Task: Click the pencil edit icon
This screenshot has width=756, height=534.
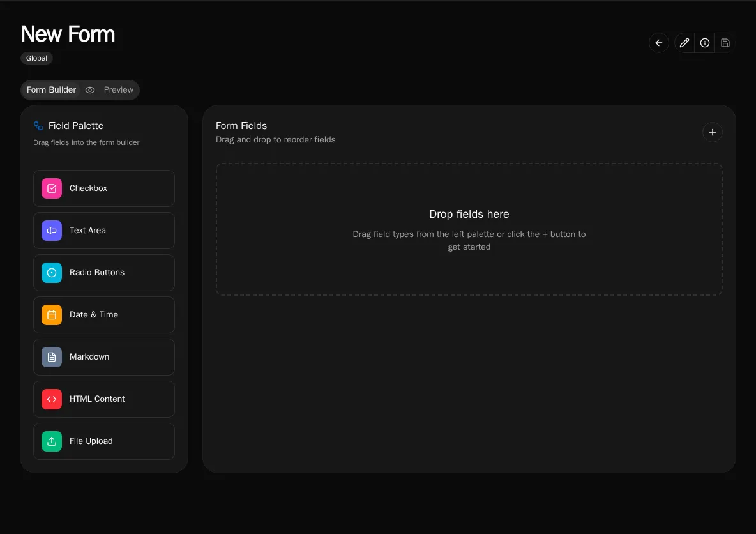Action: coord(684,43)
